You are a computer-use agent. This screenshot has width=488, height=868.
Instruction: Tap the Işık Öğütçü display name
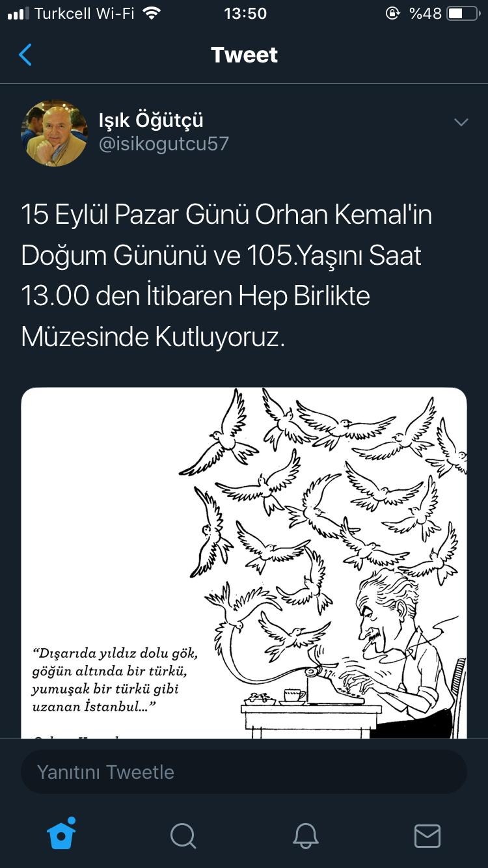[151, 120]
